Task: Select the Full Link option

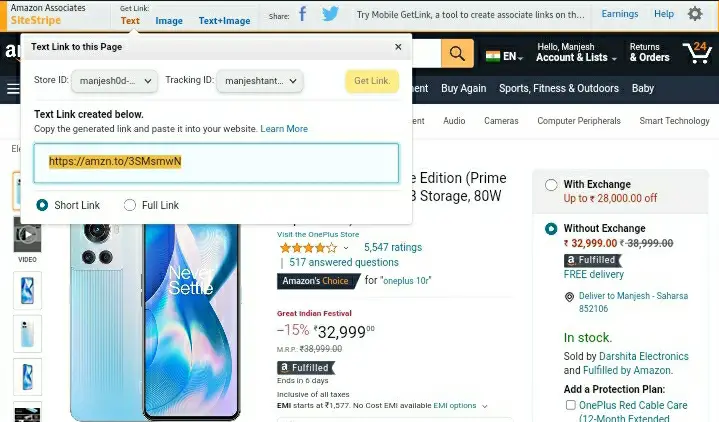Action: click(130, 205)
